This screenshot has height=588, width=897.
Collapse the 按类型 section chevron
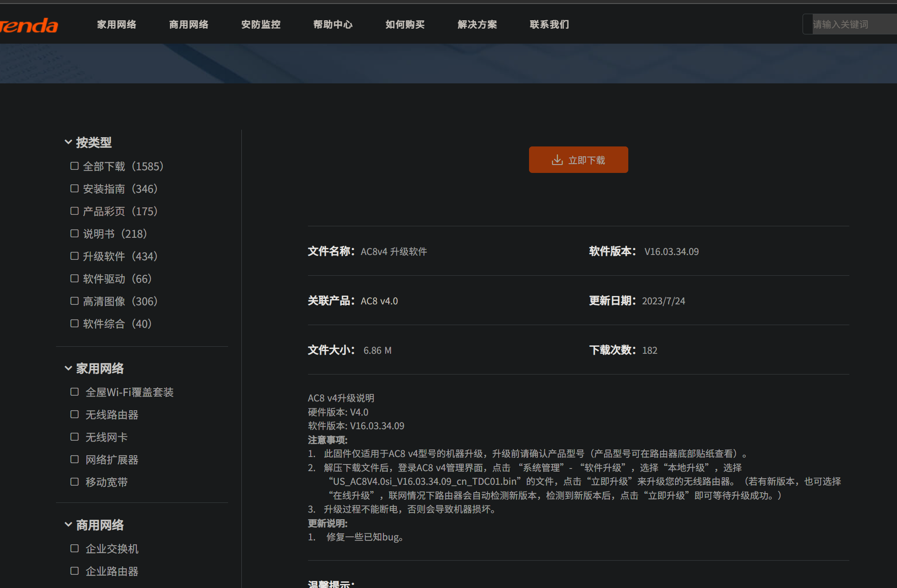(x=68, y=142)
